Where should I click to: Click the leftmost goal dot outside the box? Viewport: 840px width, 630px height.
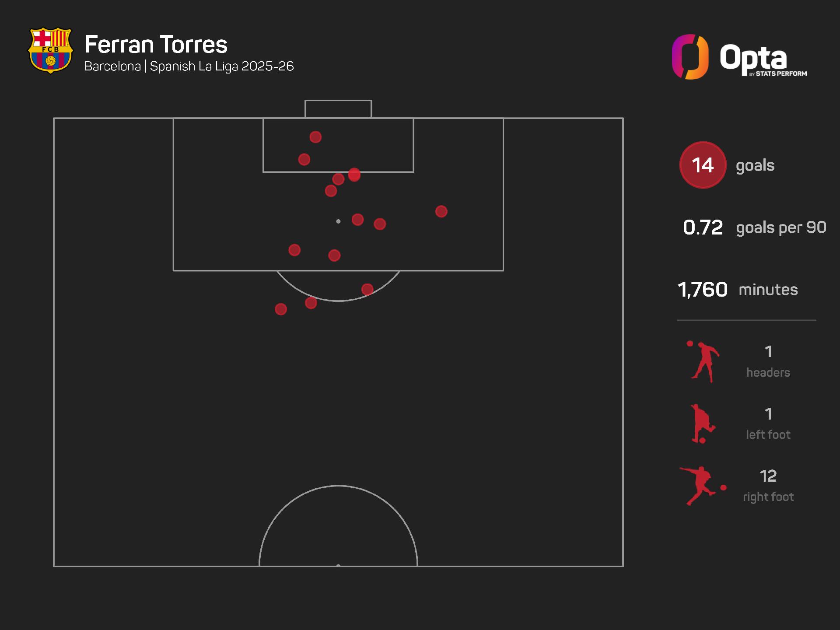(x=281, y=309)
